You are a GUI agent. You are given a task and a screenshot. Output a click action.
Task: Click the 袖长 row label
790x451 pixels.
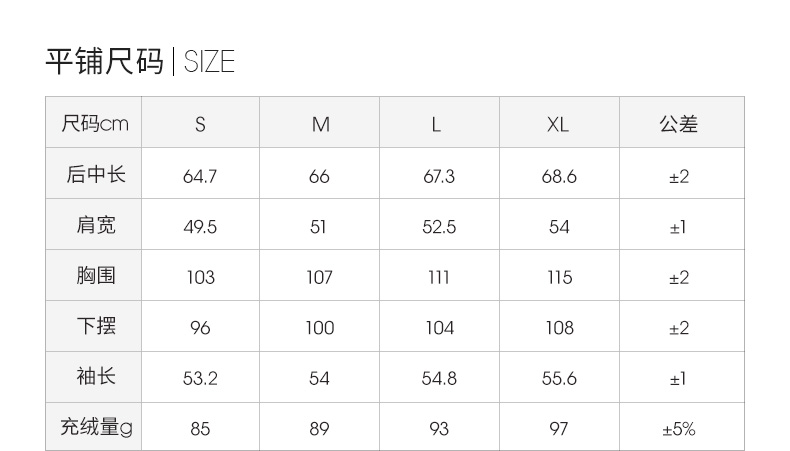pyautogui.click(x=96, y=376)
